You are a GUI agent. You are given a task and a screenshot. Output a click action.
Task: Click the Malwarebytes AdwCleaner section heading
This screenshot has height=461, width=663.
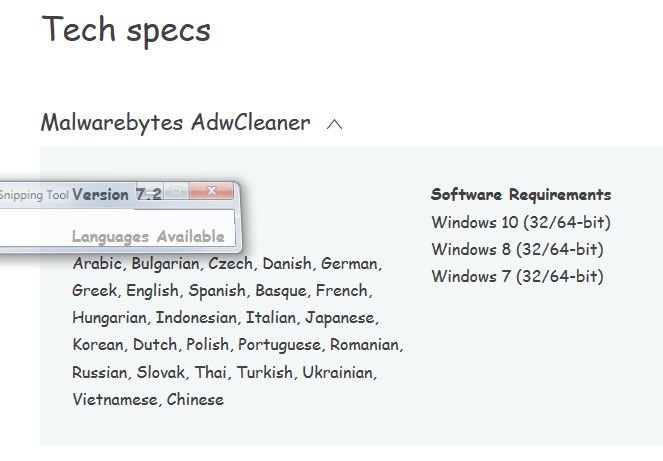pos(175,123)
